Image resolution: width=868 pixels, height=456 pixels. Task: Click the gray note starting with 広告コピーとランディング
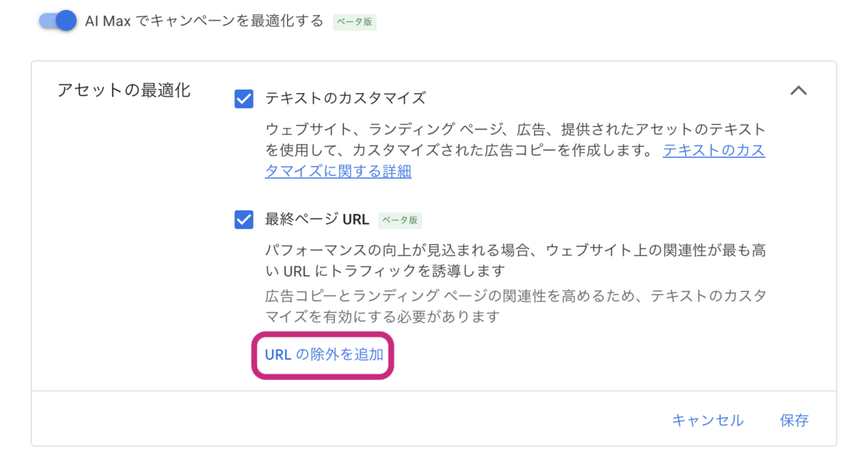click(515, 306)
